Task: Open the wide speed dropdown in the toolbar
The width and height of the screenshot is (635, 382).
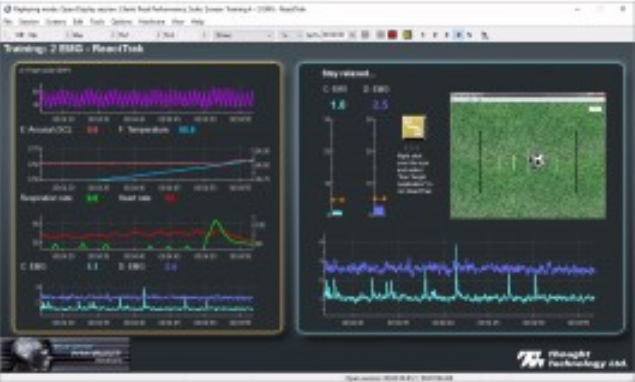Action: (x=243, y=35)
